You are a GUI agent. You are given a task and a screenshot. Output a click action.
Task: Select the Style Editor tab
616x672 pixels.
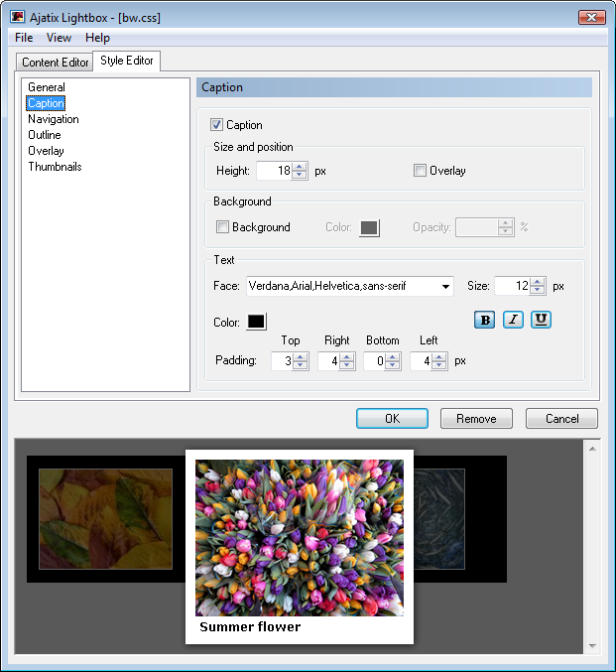(127, 61)
